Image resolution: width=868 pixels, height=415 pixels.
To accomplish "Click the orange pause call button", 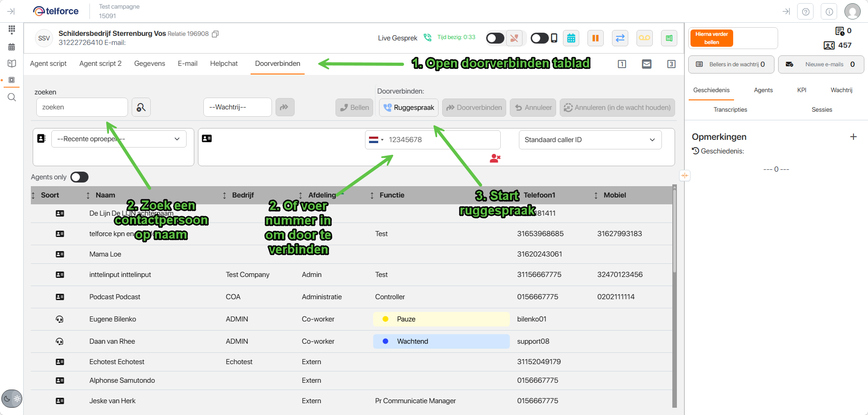I will click(595, 38).
